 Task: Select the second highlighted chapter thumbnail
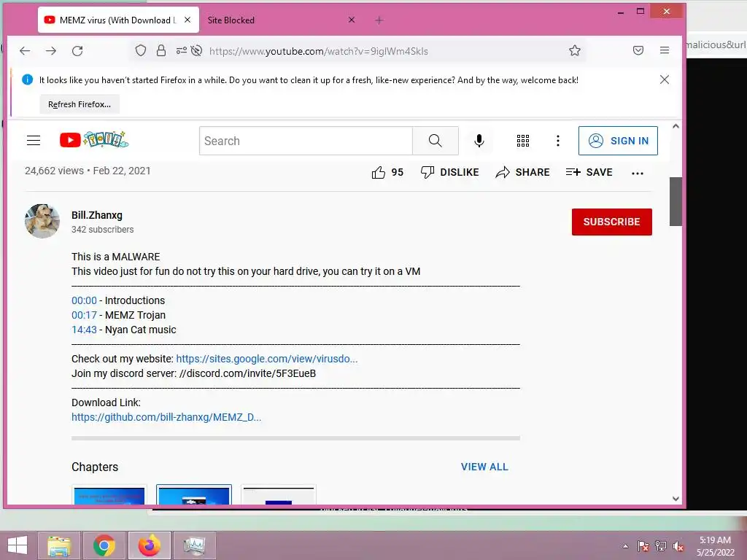click(194, 495)
